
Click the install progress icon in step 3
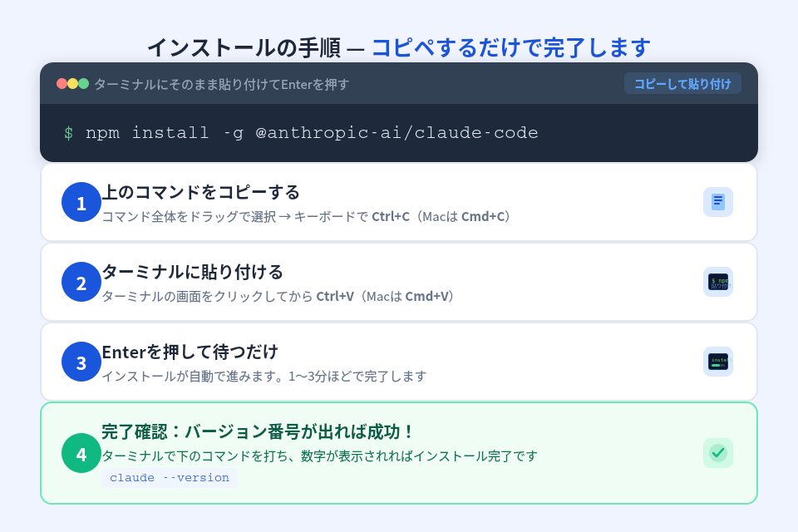click(718, 362)
